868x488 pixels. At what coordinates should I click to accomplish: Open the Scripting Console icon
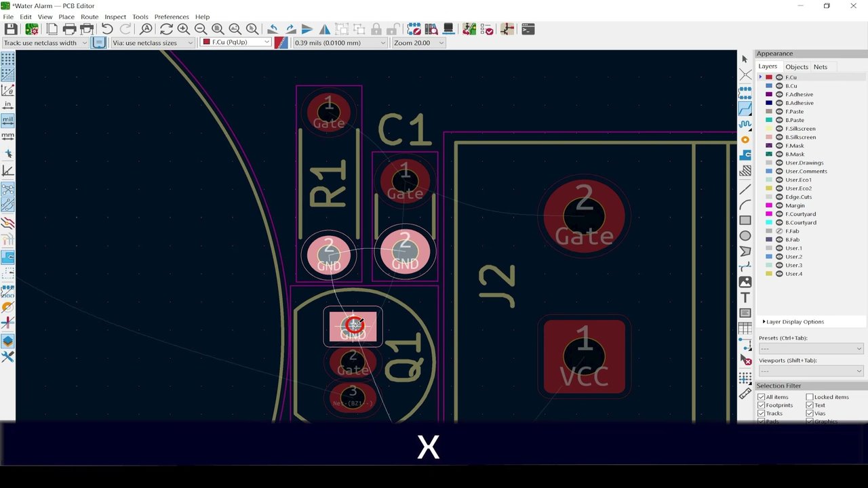pos(528,29)
